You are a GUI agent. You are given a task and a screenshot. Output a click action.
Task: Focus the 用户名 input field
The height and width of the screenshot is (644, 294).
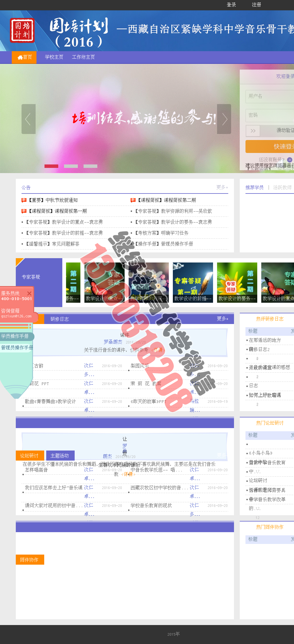point(270,96)
